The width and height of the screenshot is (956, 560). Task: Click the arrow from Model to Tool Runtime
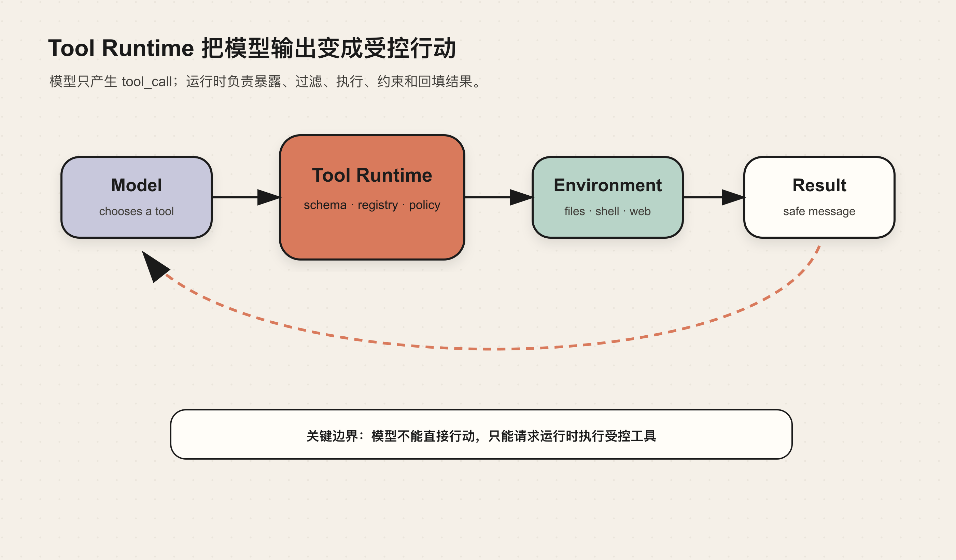click(x=246, y=197)
